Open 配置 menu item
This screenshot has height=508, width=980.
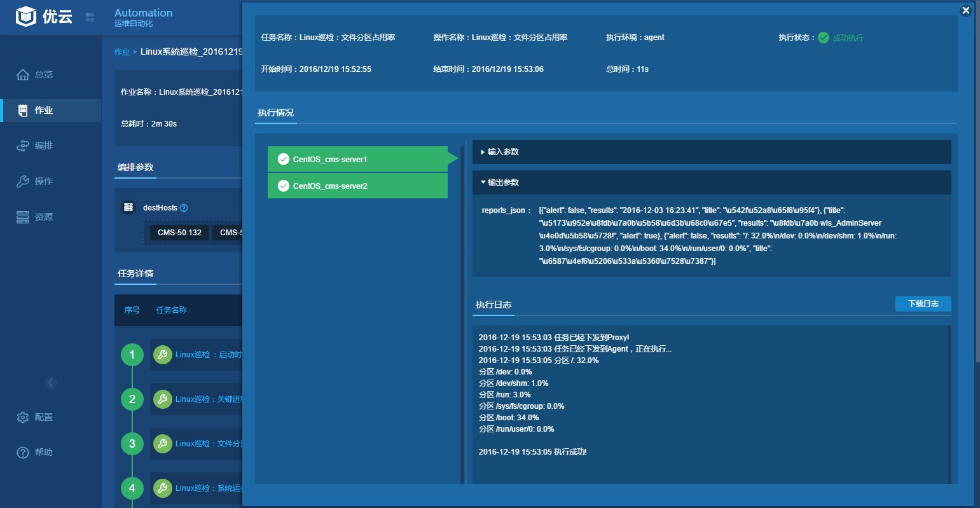[51, 417]
